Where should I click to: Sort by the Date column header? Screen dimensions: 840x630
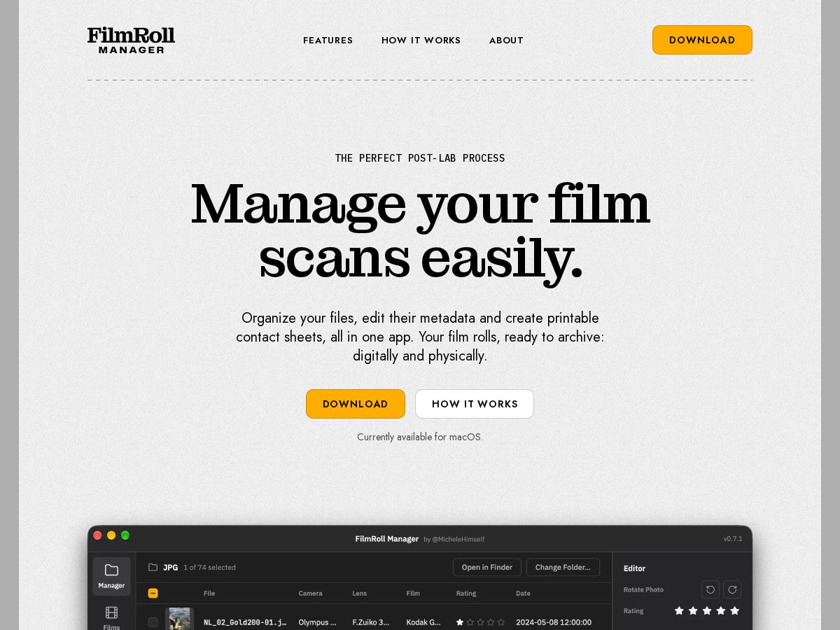coord(523,593)
